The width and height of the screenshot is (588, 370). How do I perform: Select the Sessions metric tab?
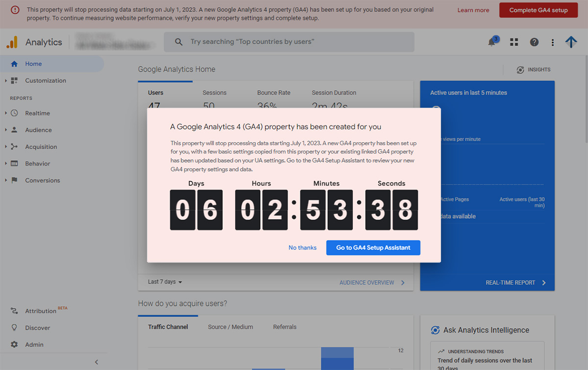tap(215, 93)
